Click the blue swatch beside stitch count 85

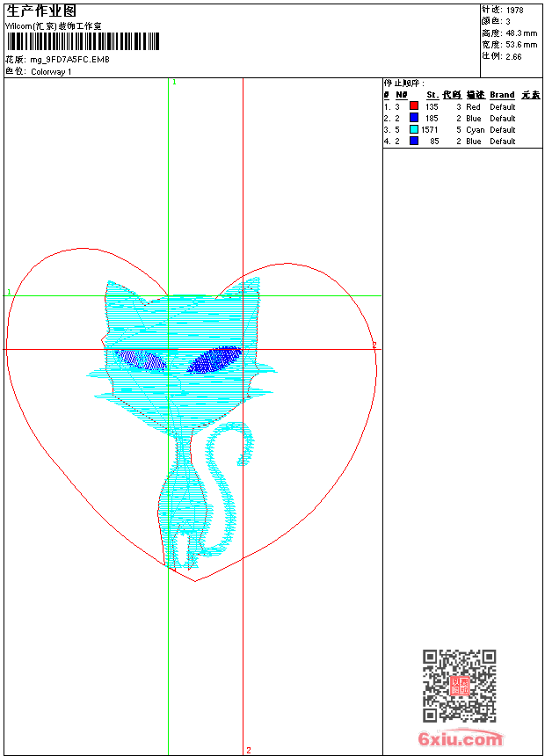414,141
